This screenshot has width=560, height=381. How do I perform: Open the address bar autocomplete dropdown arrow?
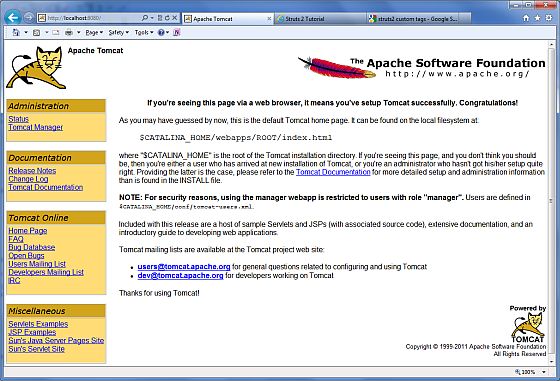click(x=152, y=18)
